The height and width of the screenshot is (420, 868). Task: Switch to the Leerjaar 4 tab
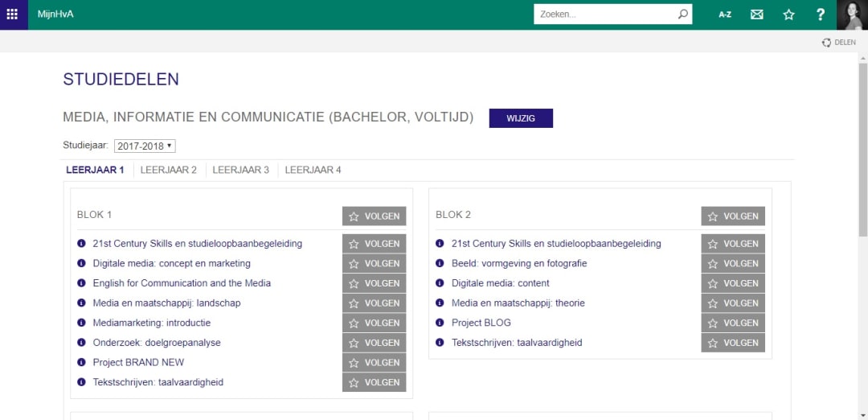pyautogui.click(x=313, y=170)
